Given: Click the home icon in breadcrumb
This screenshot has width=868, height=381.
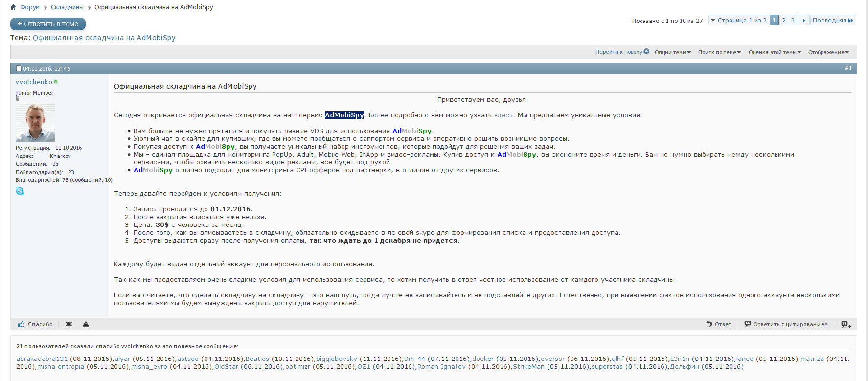Looking at the screenshot, I should pyautogui.click(x=13, y=7).
